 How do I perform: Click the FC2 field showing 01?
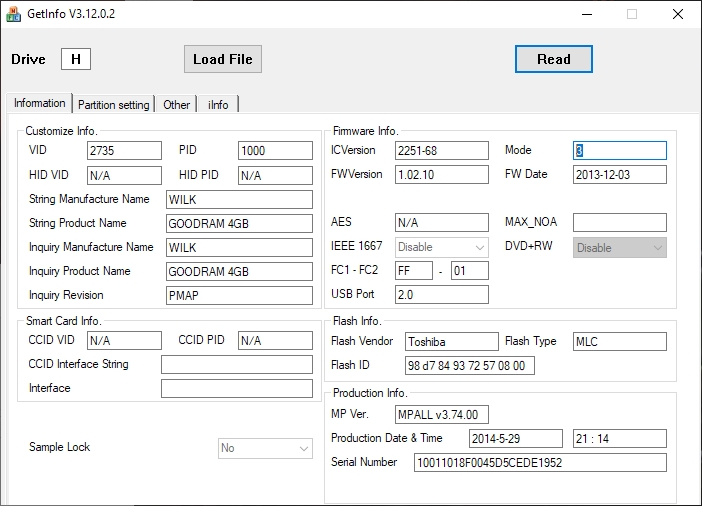[x=470, y=270]
